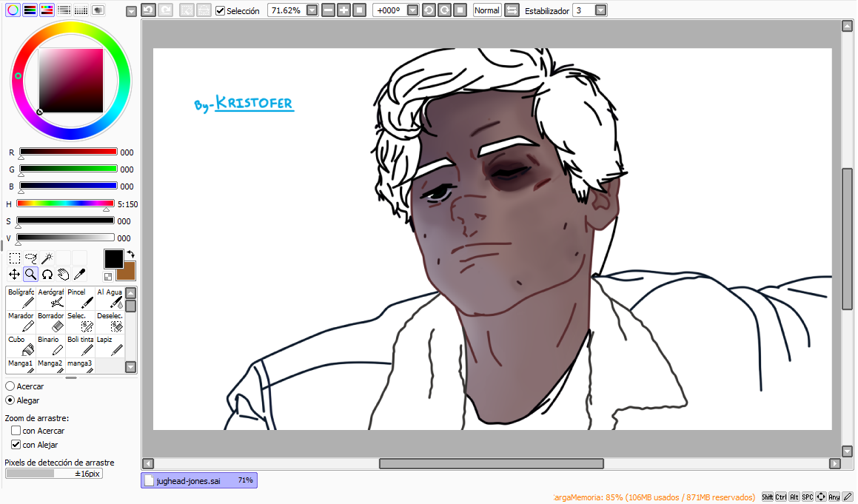Viewport: 858px width, 504px height.
Task: Click the zoom in plus button
Action: (343, 10)
